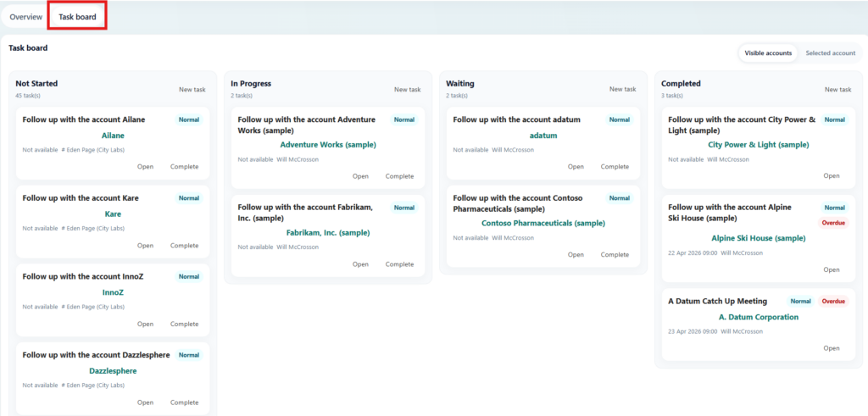Click the Contoso Pharmaceuticals (sample) account link
The height and width of the screenshot is (416, 868).
543,224
